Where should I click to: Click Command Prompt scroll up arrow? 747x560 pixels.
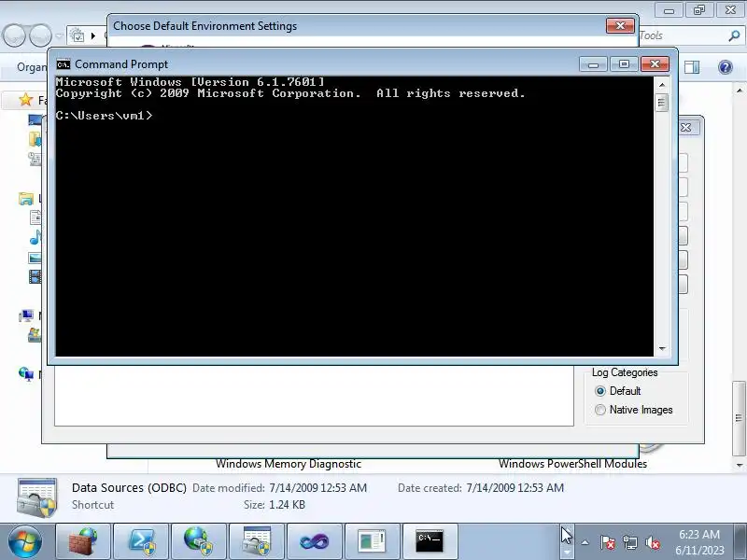pyautogui.click(x=662, y=85)
